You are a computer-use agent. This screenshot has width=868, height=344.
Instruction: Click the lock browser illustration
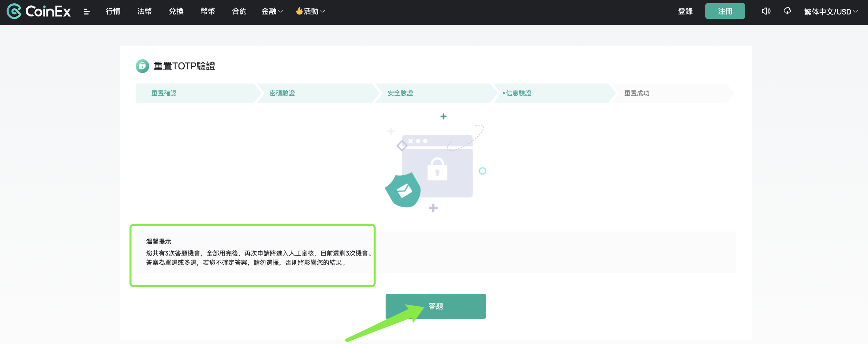click(437, 166)
